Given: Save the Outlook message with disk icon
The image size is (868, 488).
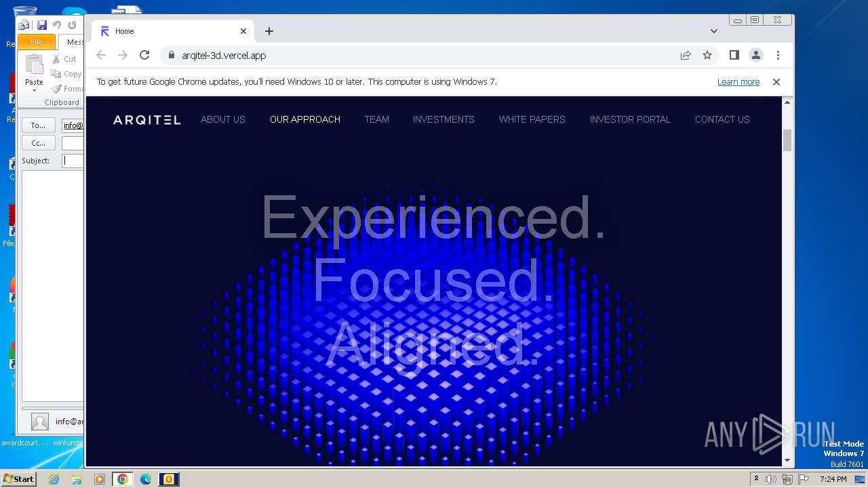Looking at the screenshot, I should 42,25.
